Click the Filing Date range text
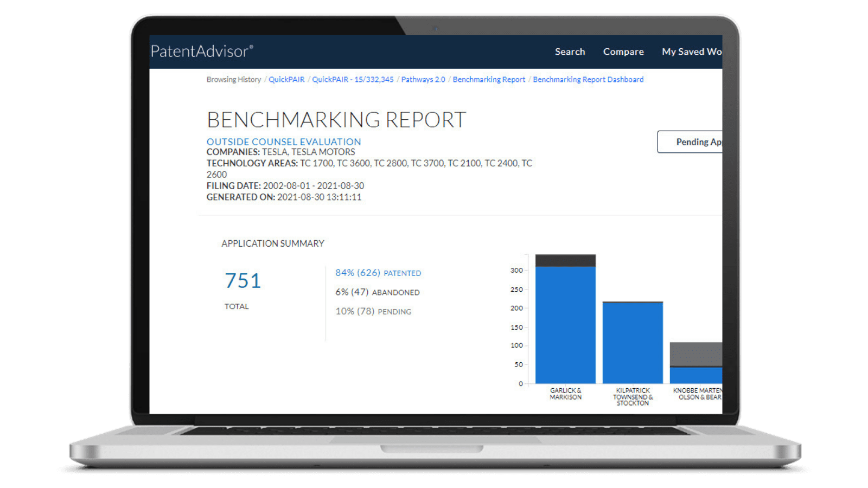The image size is (868, 488). 285,185
